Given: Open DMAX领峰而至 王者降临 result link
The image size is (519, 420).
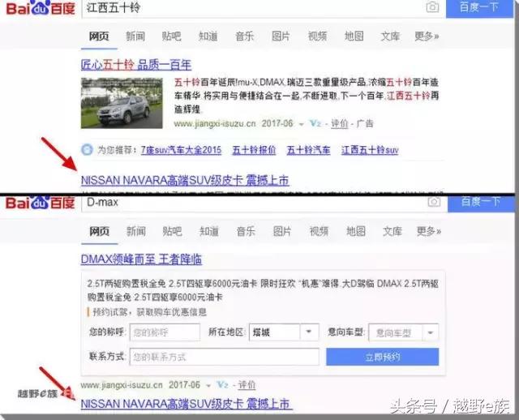Looking at the screenshot, I should (141, 259).
